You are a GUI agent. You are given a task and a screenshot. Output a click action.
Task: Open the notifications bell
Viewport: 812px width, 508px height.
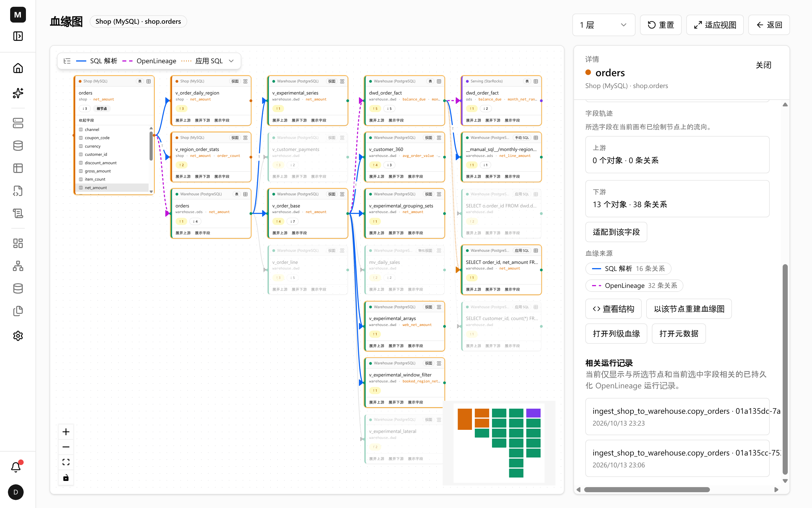click(x=16, y=467)
